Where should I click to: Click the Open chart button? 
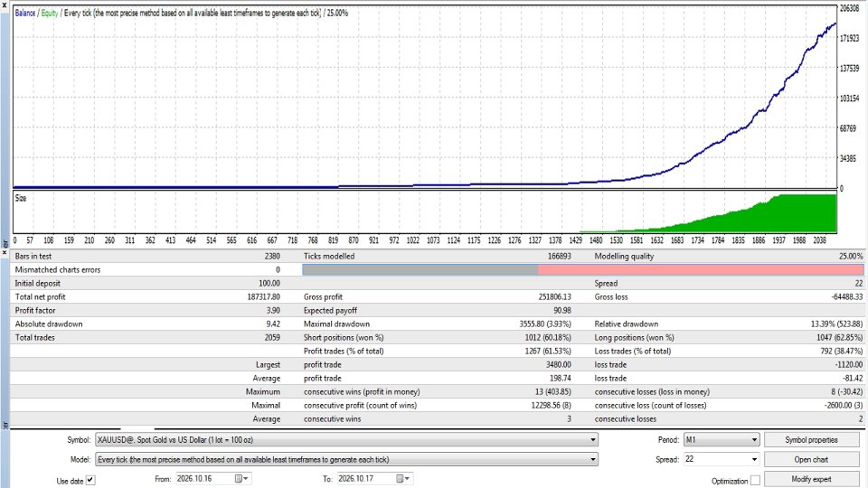click(x=811, y=459)
